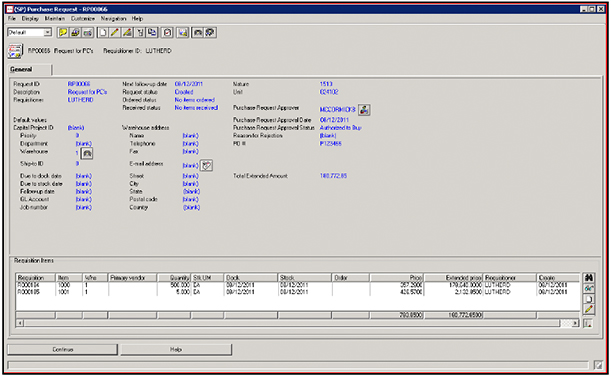Select requisition row for item 1001
This screenshot has height=377, width=611.
click(298, 292)
